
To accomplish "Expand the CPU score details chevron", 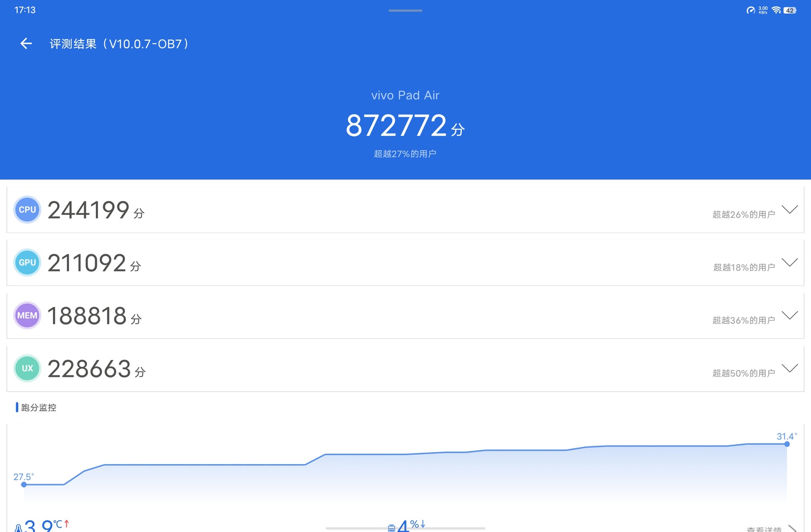I will pyautogui.click(x=790, y=209).
